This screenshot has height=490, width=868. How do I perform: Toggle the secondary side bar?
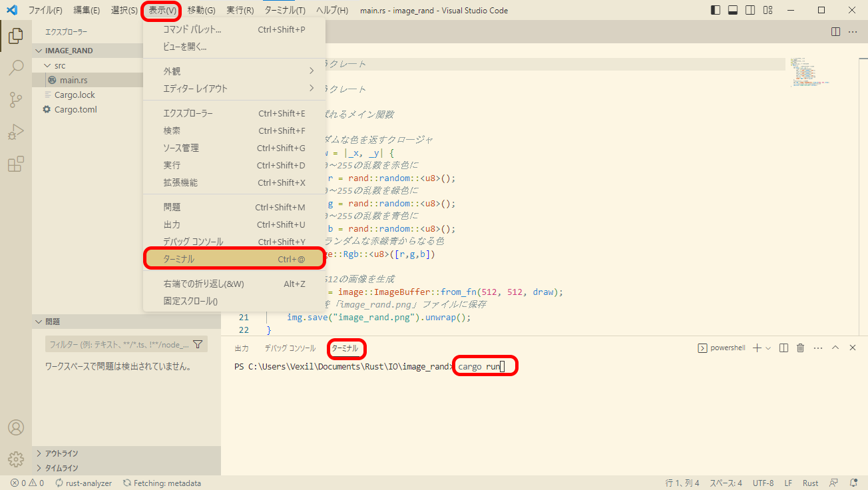pyautogui.click(x=750, y=10)
